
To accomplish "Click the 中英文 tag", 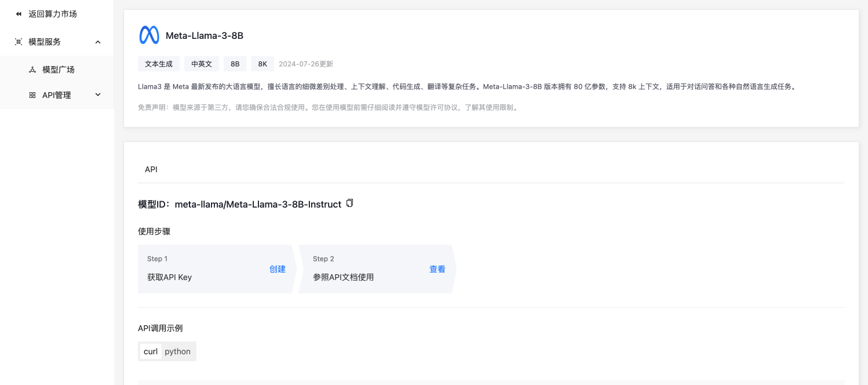I will 202,64.
